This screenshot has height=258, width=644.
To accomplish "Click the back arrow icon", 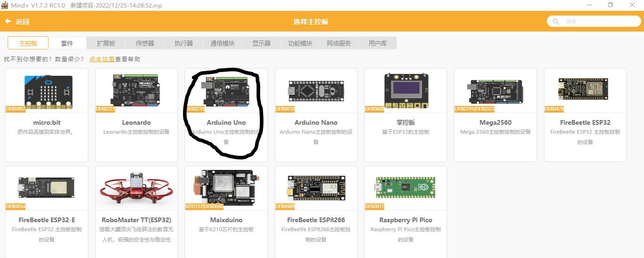I will 8,22.
